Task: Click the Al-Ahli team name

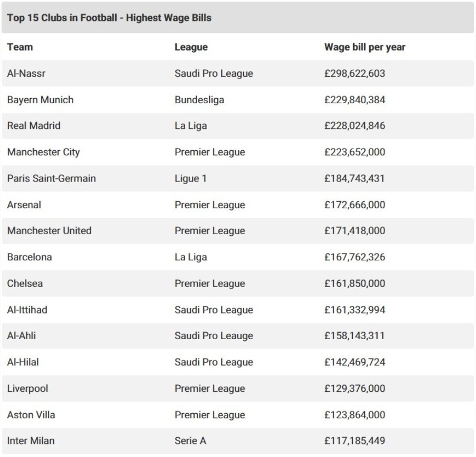Action: 21,336
